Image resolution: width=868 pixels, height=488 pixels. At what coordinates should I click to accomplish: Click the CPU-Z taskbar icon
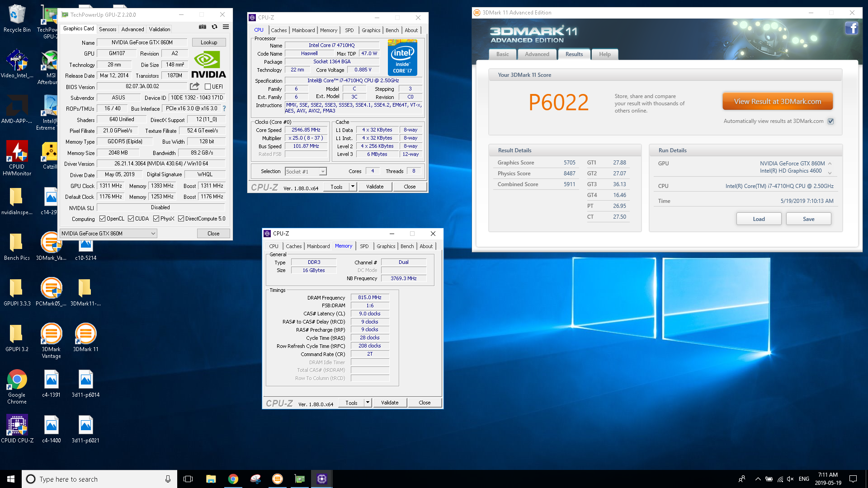click(321, 479)
